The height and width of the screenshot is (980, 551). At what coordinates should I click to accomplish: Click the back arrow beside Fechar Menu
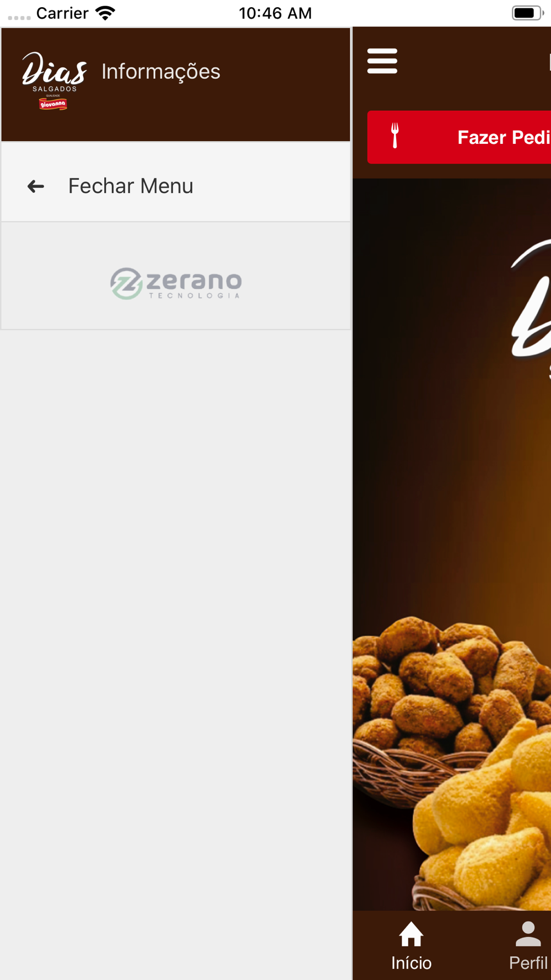click(36, 186)
